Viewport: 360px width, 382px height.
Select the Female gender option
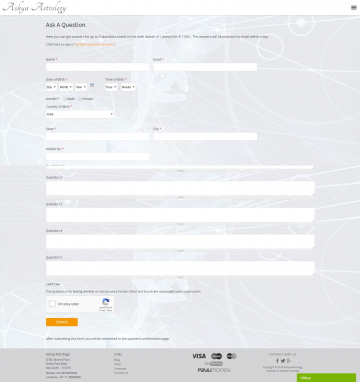click(80, 99)
